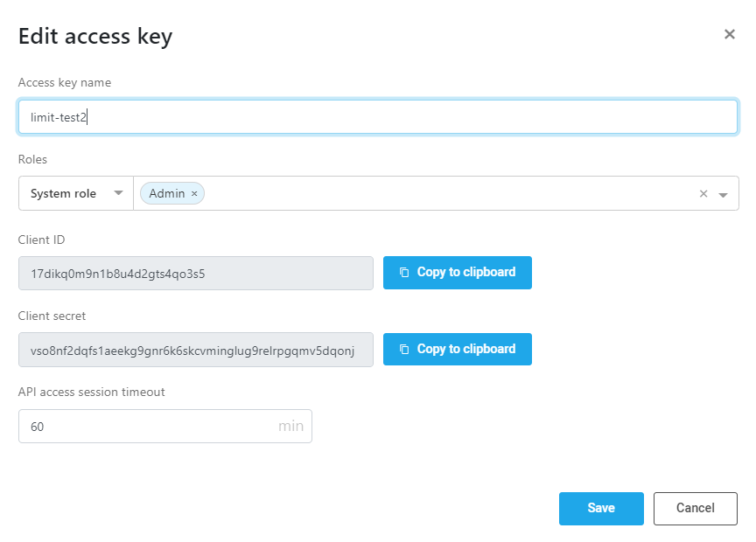The width and height of the screenshot is (756, 542).
Task: Click the copy icon beside Client ID
Action: click(x=404, y=272)
